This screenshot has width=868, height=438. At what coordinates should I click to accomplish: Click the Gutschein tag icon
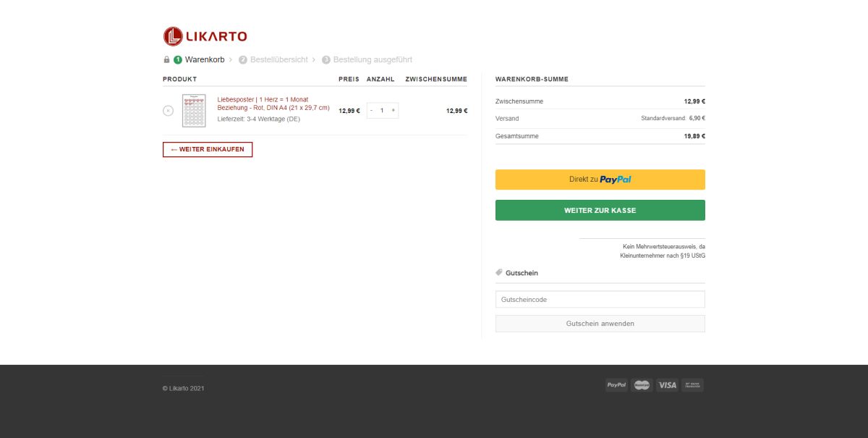499,273
